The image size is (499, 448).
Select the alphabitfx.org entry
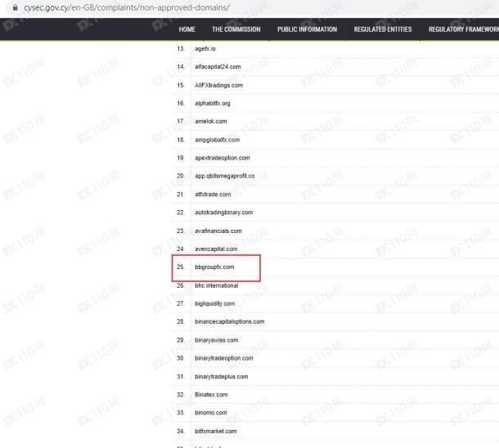point(213,103)
